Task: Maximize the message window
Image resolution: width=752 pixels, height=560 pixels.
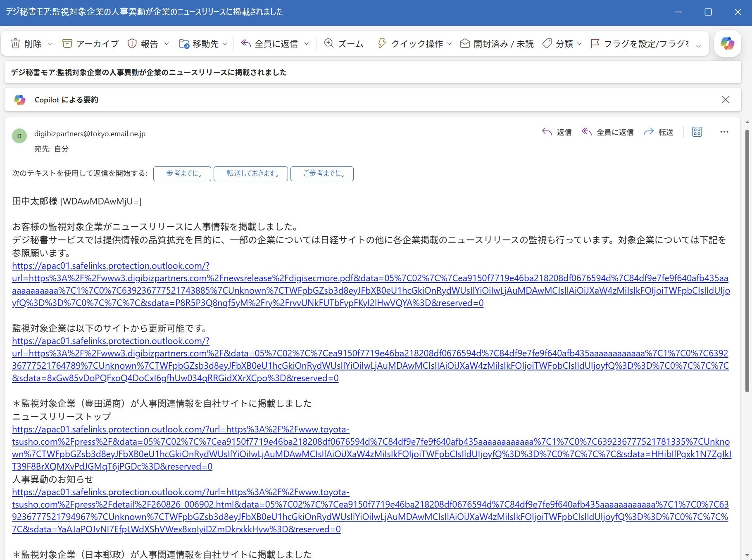Action: (708, 12)
